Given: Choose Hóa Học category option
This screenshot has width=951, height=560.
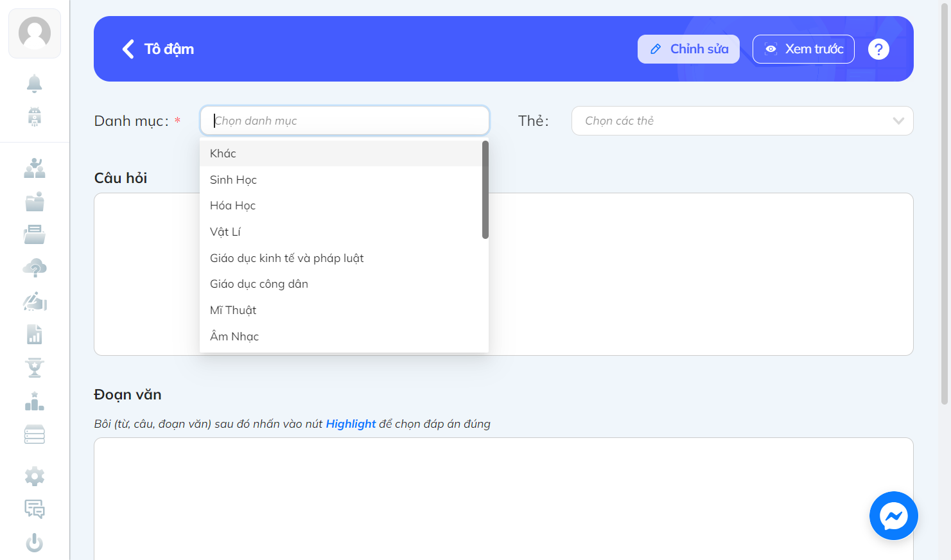Looking at the screenshot, I should coord(341,206).
